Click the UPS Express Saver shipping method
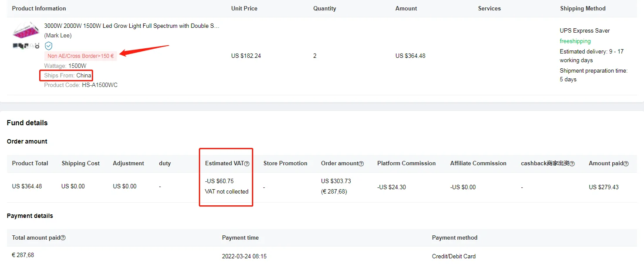The image size is (644, 264). point(584,31)
